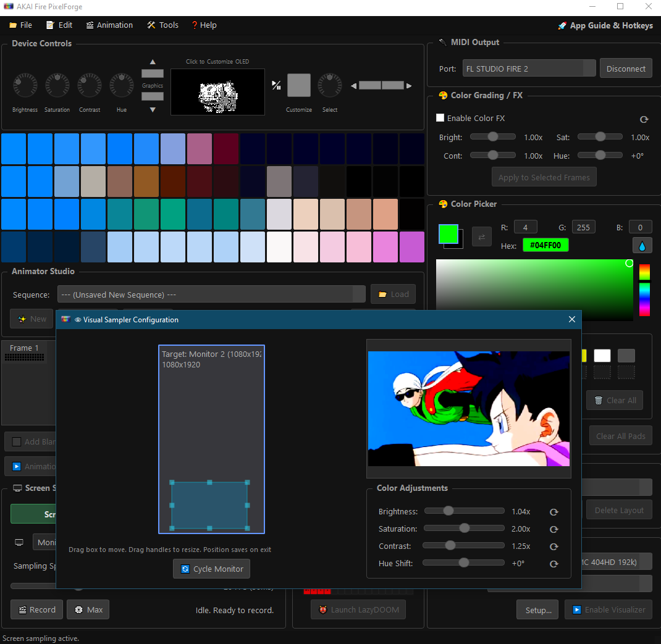Open the Sequence dropdown
This screenshot has width=661, height=644.
click(211, 294)
